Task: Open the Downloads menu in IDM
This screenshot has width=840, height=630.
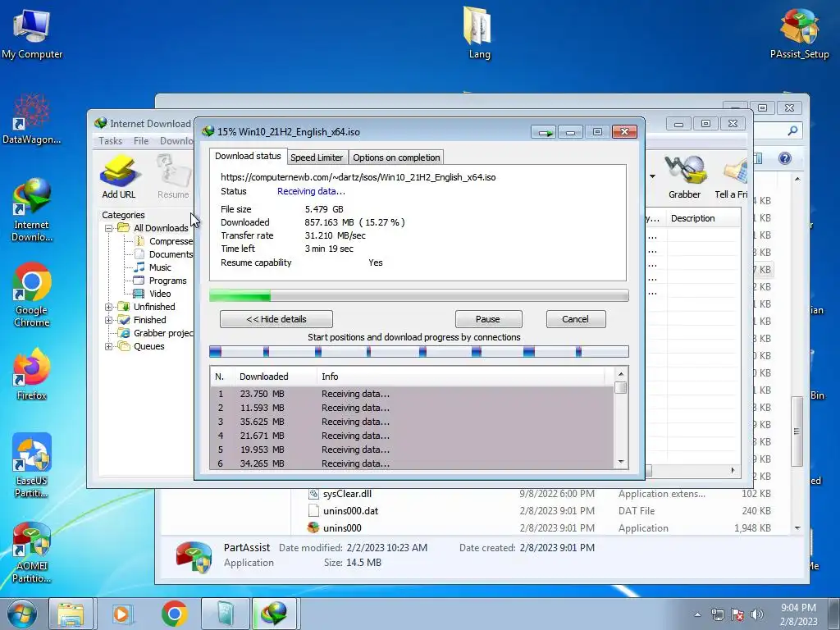Action: click(177, 141)
